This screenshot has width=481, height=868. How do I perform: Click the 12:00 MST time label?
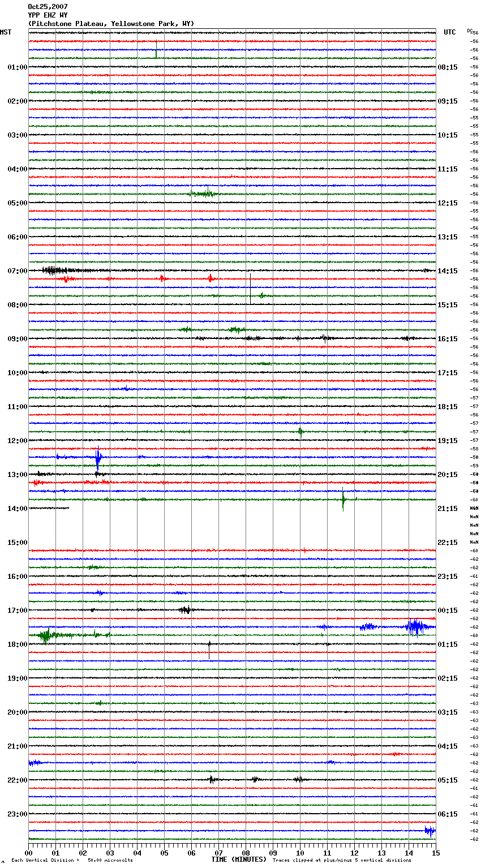click(x=18, y=441)
